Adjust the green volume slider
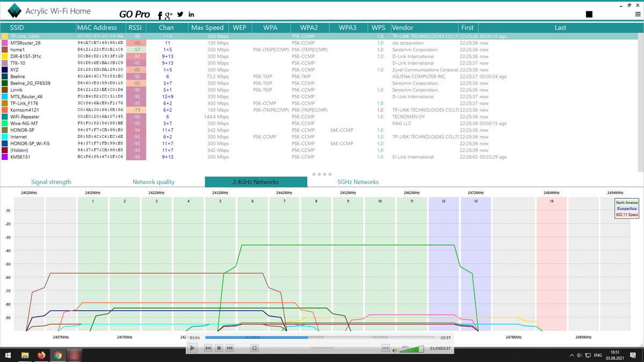This screenshot has width=644, height=362. 412,349
